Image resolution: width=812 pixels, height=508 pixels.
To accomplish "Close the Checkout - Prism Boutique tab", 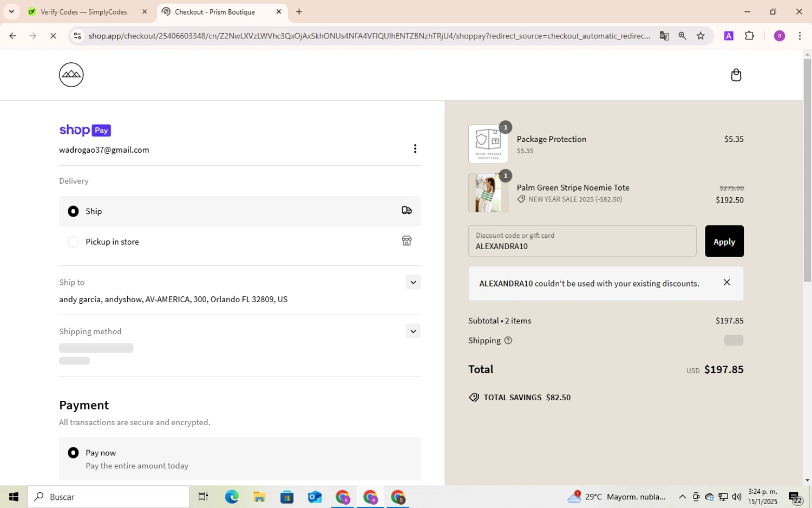I will tap(279, 11).
